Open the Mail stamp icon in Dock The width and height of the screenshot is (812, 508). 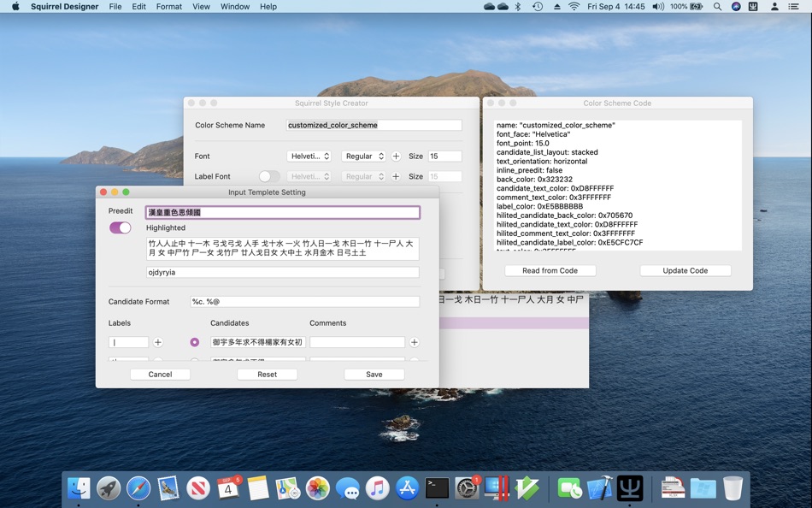click(x=168, y=487)
